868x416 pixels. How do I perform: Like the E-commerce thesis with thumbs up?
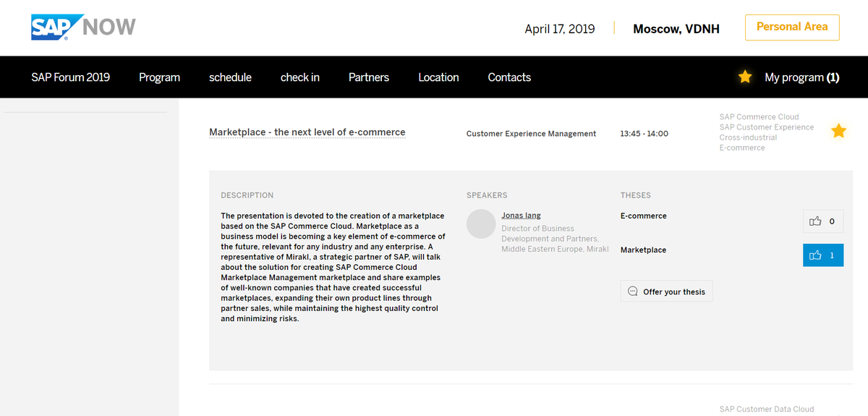[823, 221]
